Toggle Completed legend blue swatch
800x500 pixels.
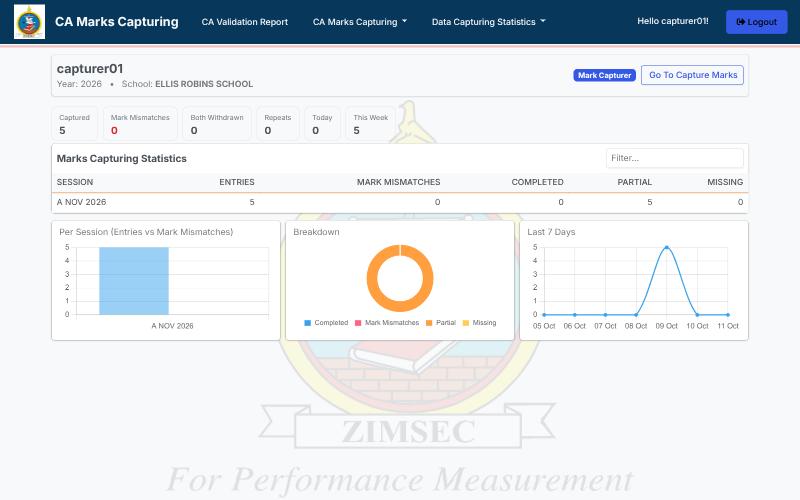[x=308, y=323]
